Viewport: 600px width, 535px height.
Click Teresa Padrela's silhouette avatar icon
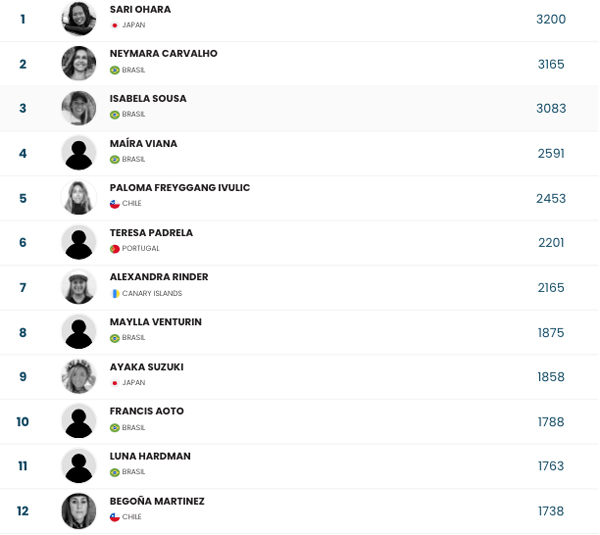(79, 242)
